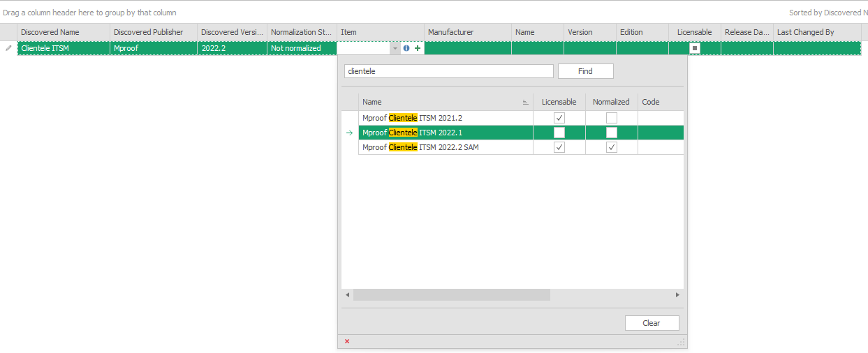Image resolution: width=868 pixels, height=353 pixels.
Task: Click popup Name column header
Action: tap(446, 102)
